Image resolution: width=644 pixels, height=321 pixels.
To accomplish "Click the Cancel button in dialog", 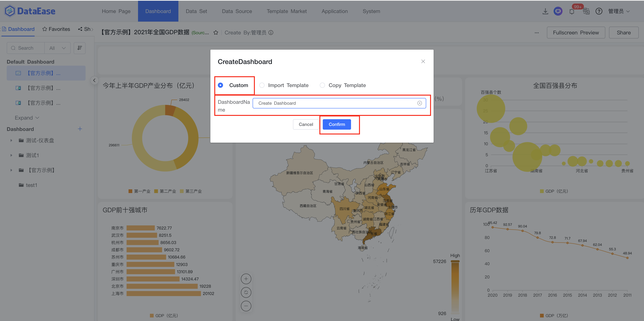I will pos(305,124).
